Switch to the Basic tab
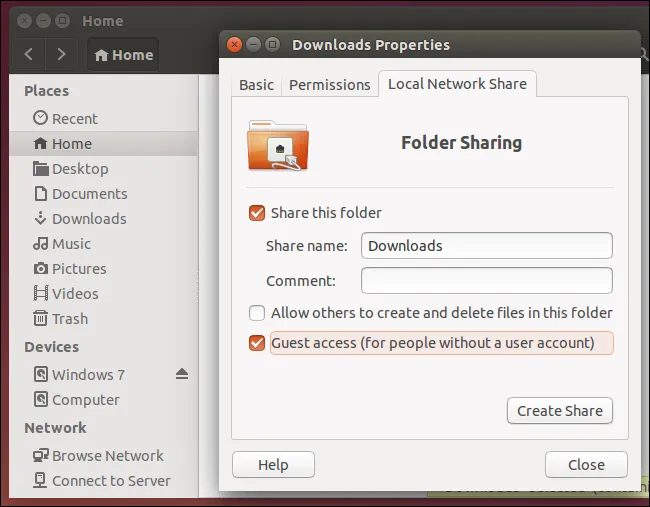 click(256, 85)
